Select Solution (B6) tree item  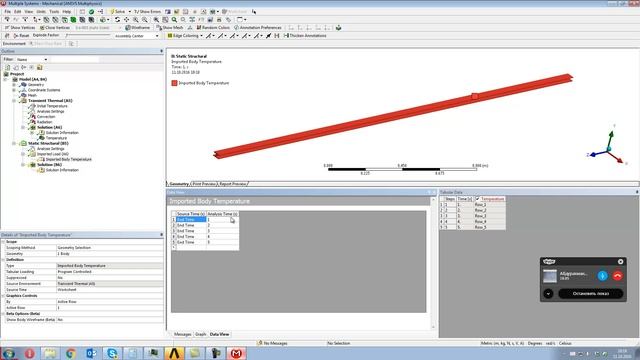click(49, 164)
